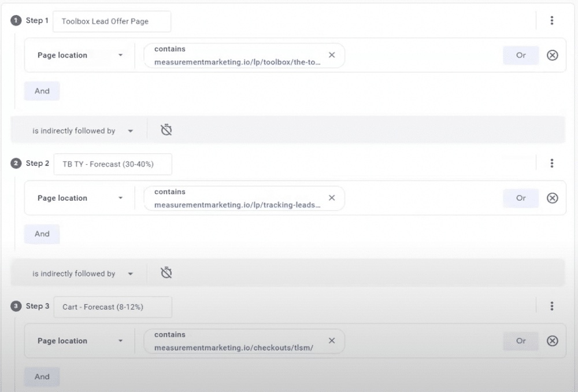Click the timer icon after Step 2
This screenshot has height=392, width=578.
166,272
